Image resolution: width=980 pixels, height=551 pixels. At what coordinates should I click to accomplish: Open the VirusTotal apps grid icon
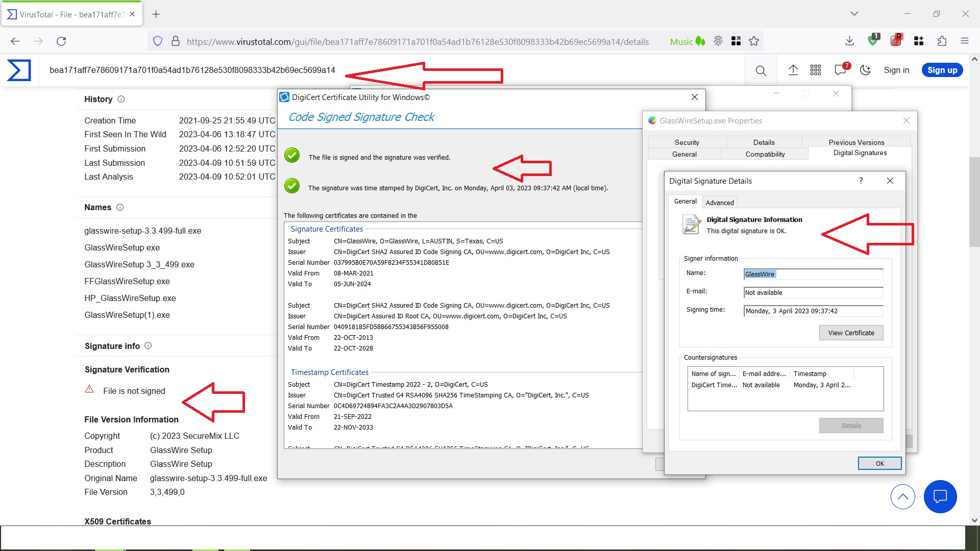(x=816, y=70)
